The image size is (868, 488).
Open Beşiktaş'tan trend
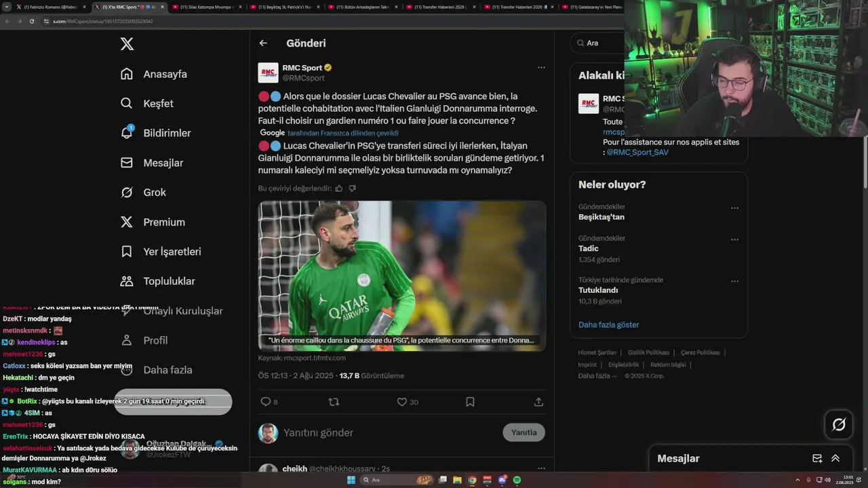[x=601, y=217]
